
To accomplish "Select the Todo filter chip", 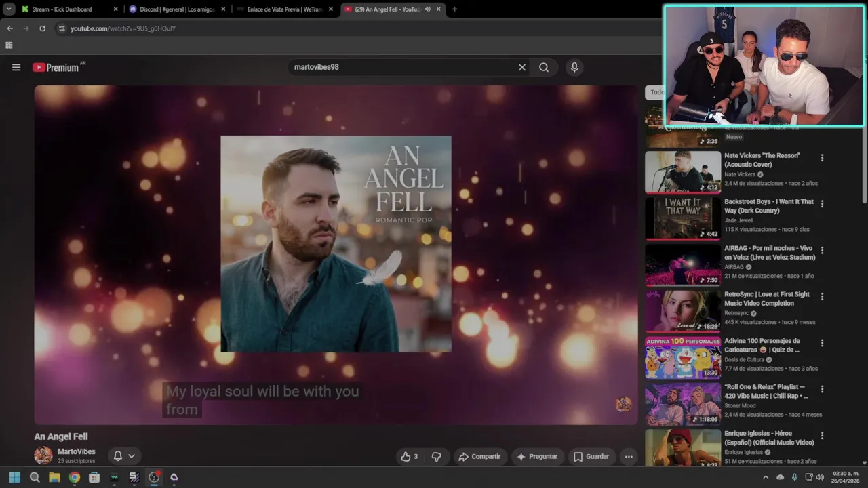I will pos(656,92).
